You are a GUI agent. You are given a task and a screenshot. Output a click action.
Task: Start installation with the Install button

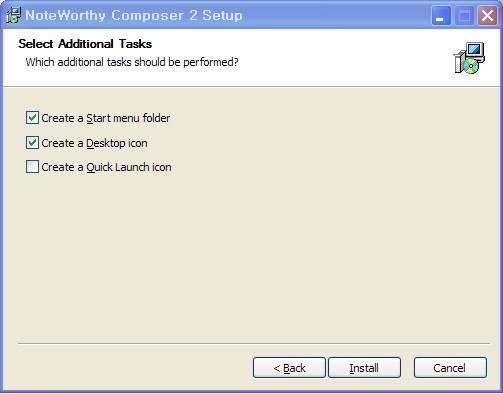[364, 368]
